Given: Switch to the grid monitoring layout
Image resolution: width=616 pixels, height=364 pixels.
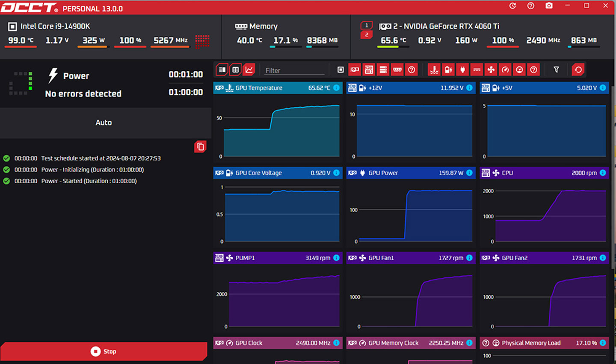Looking at the screenshot, I should click(236, 70).
